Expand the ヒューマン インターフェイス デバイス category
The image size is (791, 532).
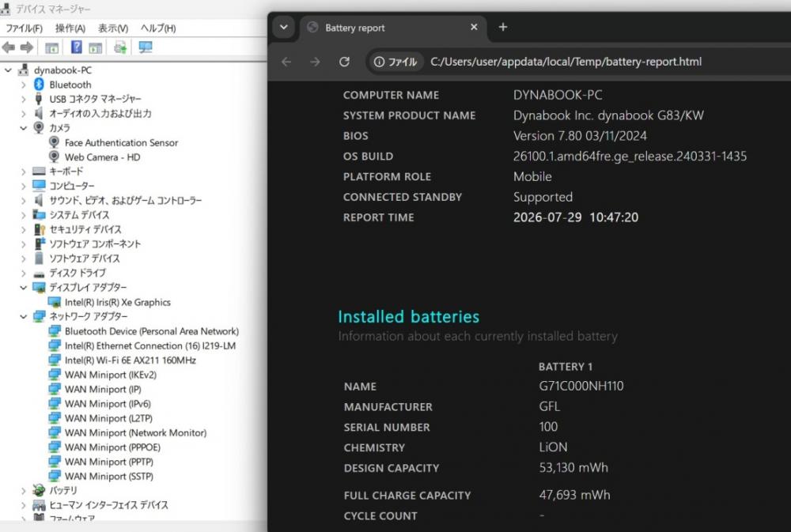point(23,505)
